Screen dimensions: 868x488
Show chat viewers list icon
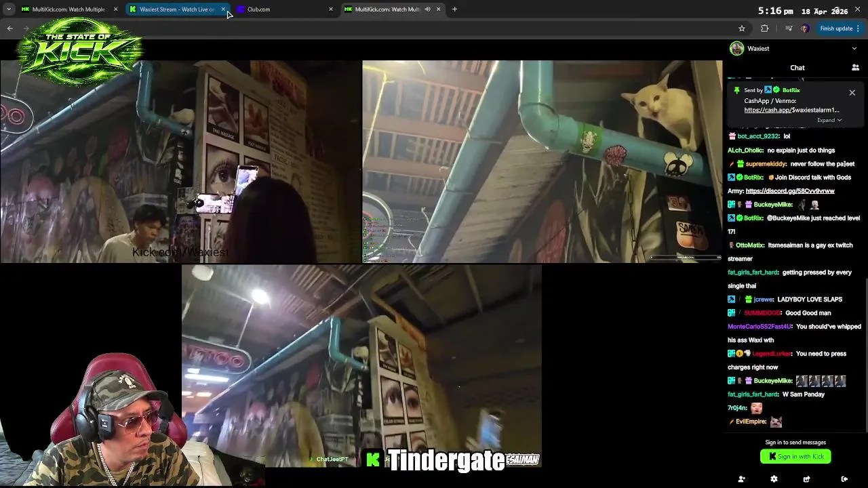click(855, 68)
